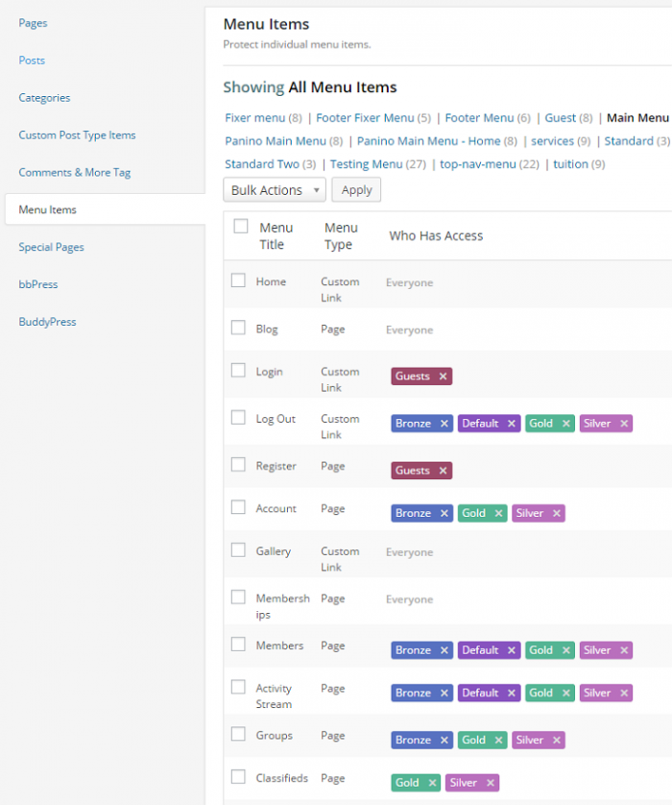
Task: Open BuddyPress section
Action: [47, 322]
